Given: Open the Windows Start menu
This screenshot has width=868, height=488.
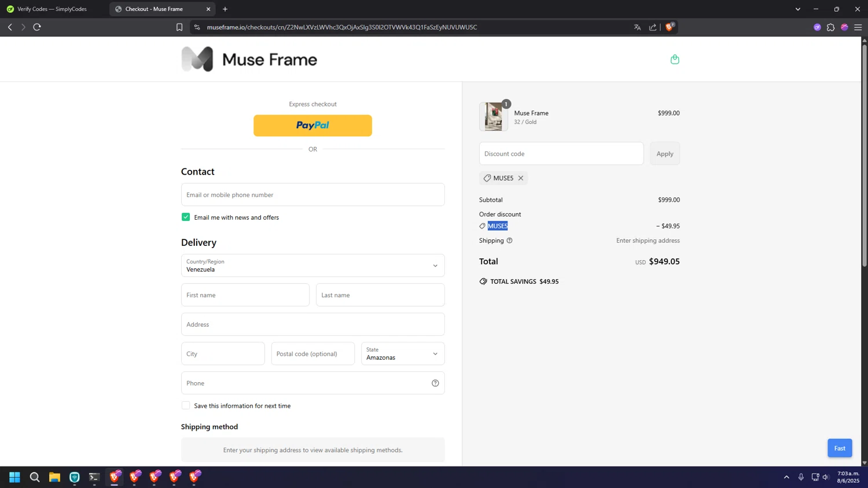Looking at the screenshot, I should [x=14, y=477].
